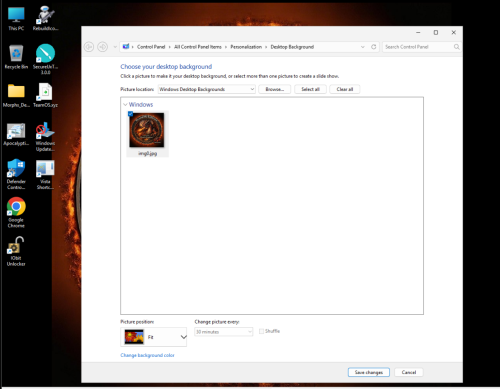
Task: Toggle the Shuffle checkbox
Action: 261,331
